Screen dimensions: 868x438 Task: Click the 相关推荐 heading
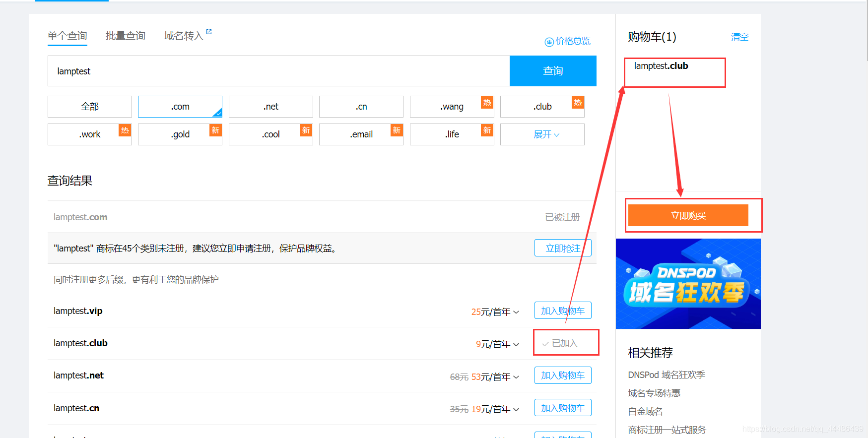(650, 353)
